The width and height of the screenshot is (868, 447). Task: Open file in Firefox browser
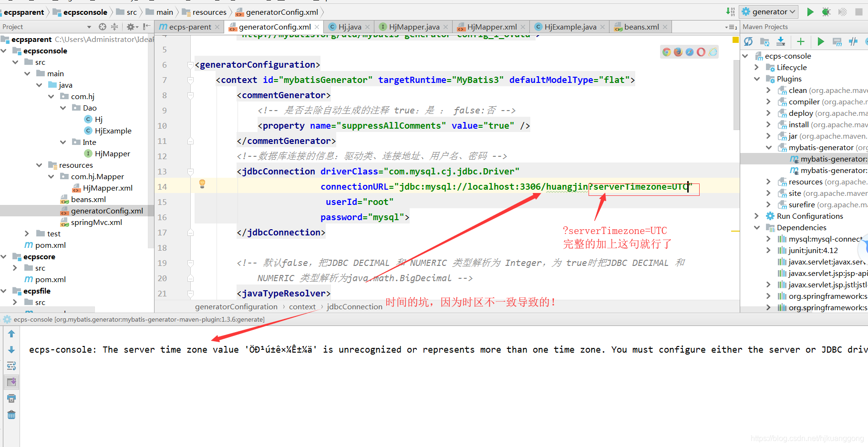click(x=678, y=52)
